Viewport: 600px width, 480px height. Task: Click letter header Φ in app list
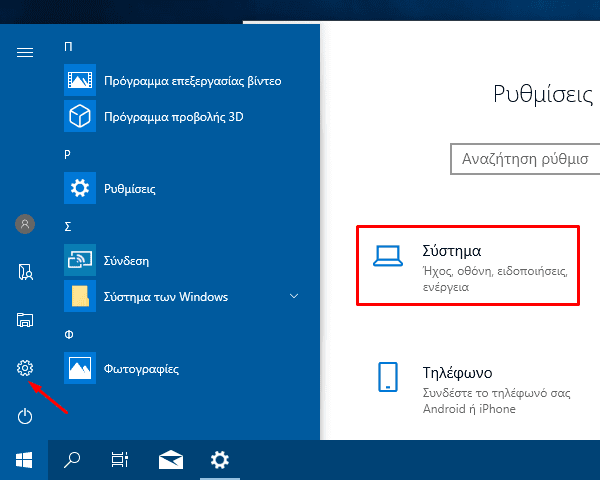[x=69, y=335]
